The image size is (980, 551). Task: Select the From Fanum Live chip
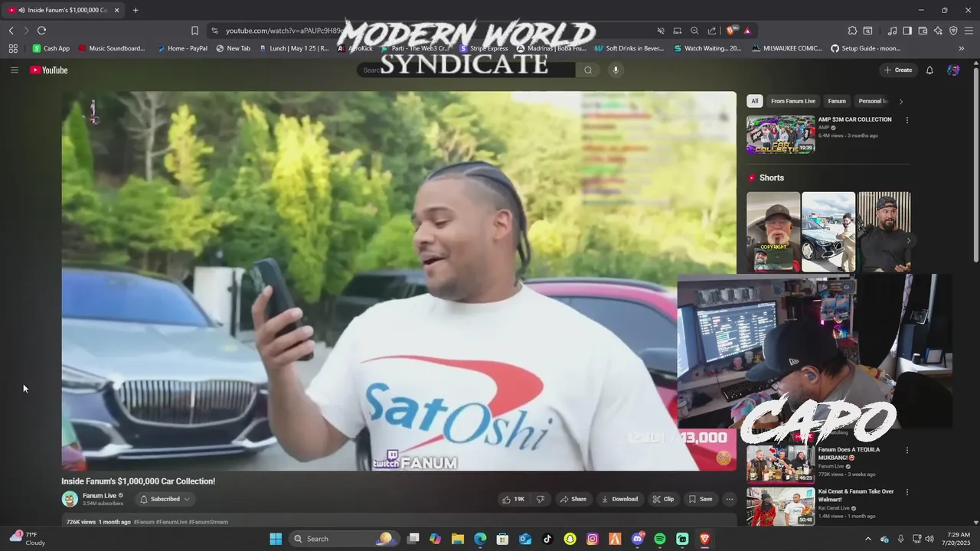click(x=793, y=101)
